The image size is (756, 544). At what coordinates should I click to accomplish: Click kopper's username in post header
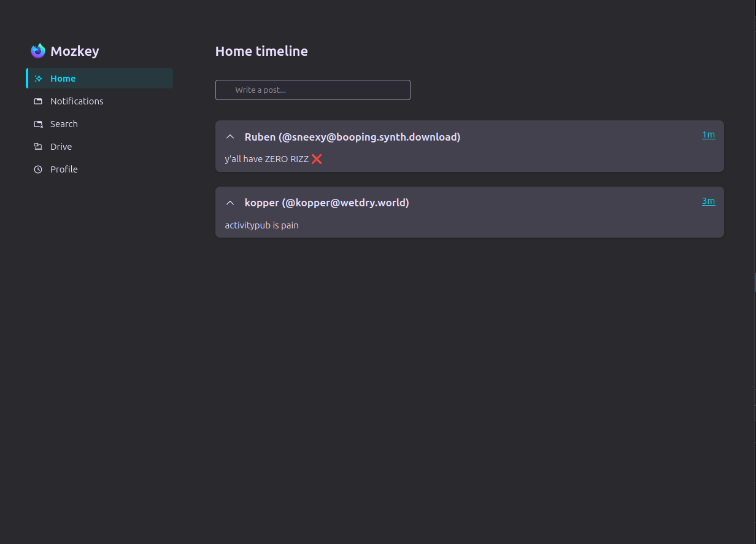tap(326, 203)
